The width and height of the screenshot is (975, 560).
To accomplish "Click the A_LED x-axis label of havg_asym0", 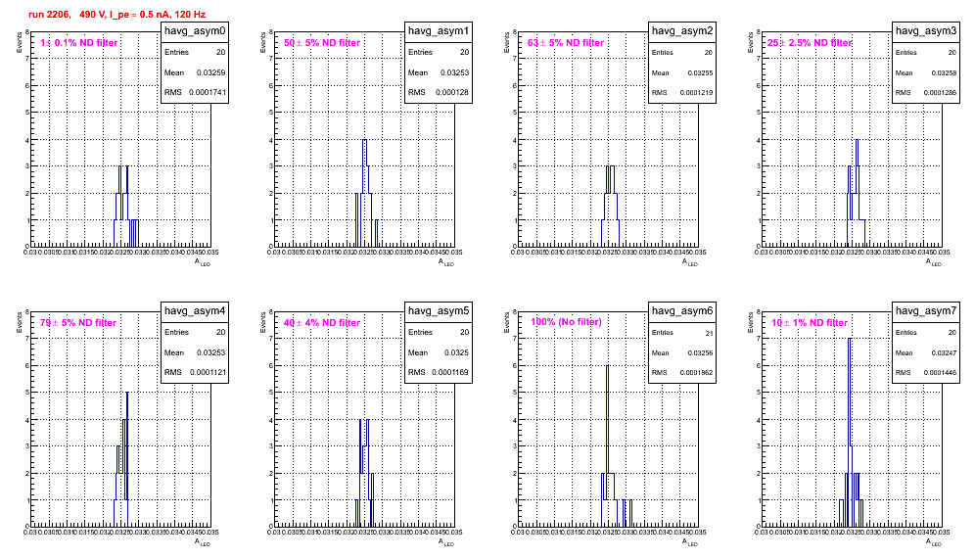I will pyautogui.click(x=202, y=262).
